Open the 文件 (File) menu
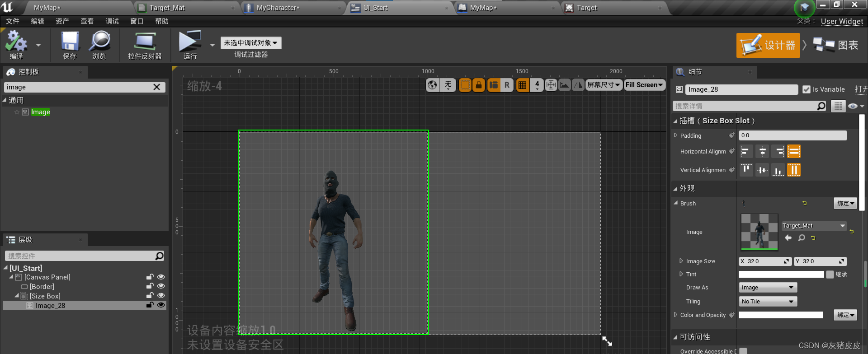Viewport: 868px width, 354px height. [x=13, y=21]
